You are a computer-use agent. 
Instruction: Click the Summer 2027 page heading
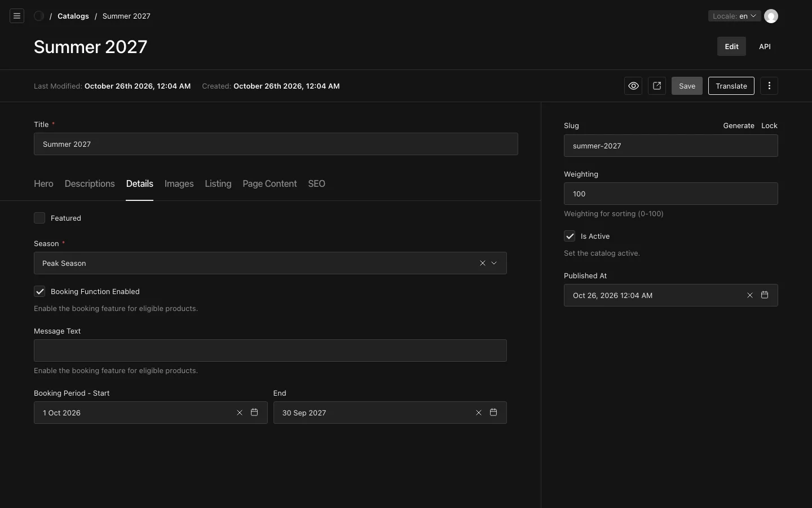pos(90,46)
